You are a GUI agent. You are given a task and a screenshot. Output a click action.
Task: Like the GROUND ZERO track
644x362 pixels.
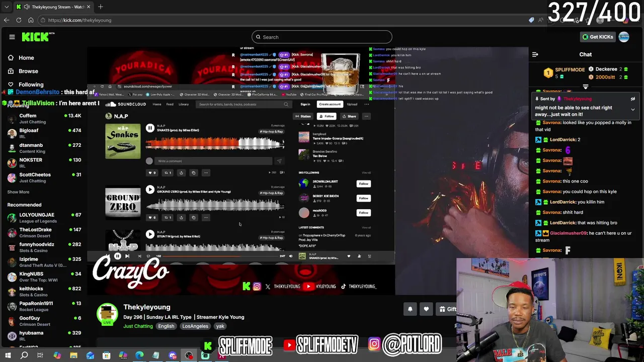click(151, 218)
